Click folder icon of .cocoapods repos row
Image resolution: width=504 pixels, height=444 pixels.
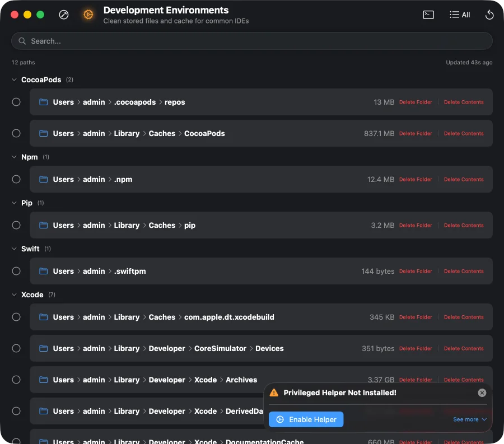[x=43, y=102]
